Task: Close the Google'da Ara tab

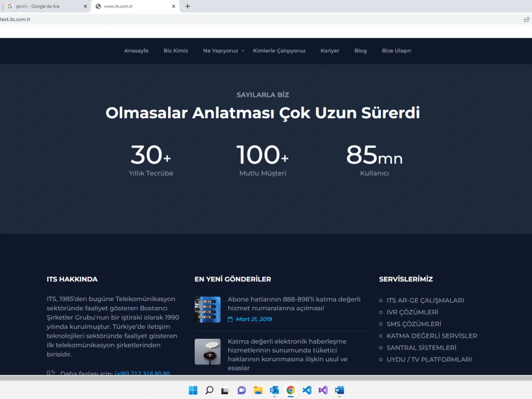Action: (85, 6)
